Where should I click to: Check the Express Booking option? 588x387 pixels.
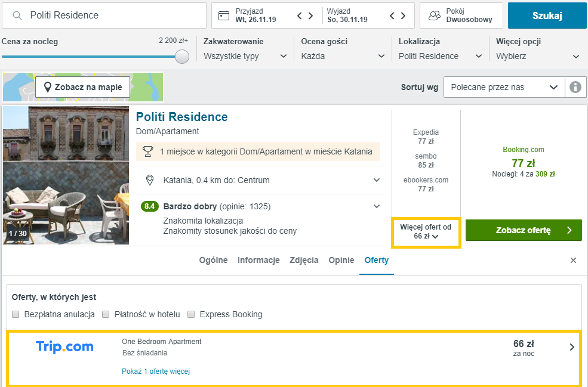tap(192, 314)
